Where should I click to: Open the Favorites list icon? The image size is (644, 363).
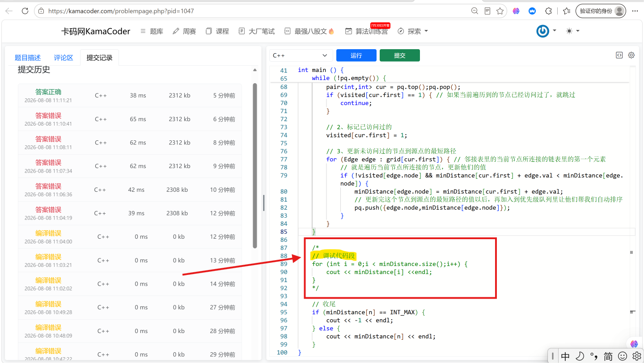point(567,11)
